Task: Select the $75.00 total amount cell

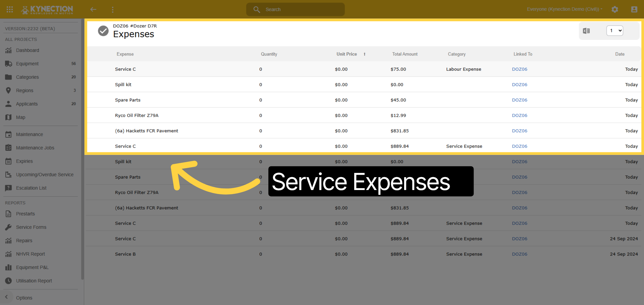Action: 398,69
